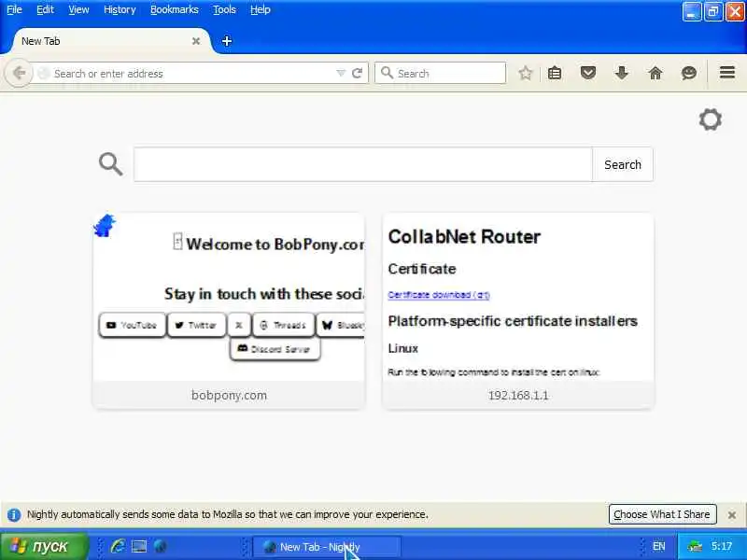This screenshot has width=747, height=560.
Task: Close the New Tab tab
Action: pos(196,41)
